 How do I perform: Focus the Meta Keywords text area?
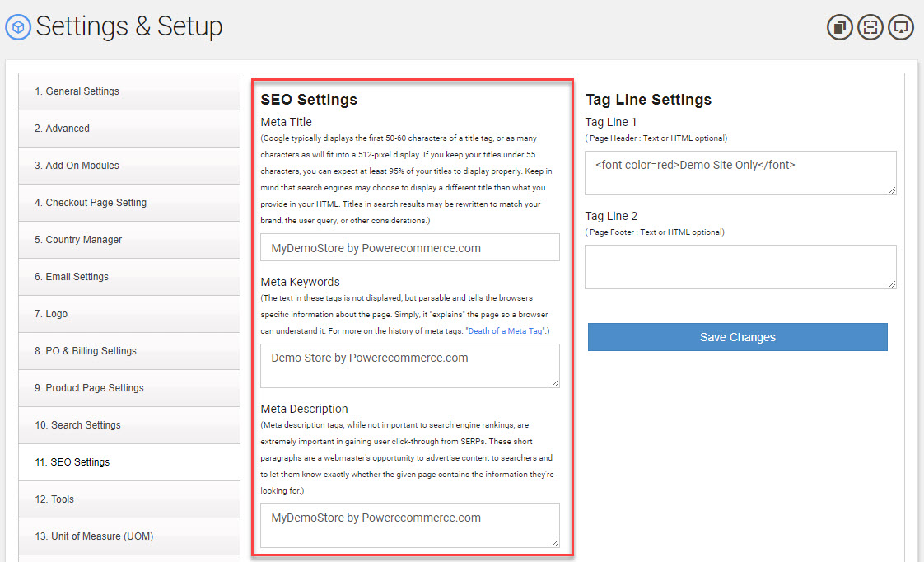point(410,366)
